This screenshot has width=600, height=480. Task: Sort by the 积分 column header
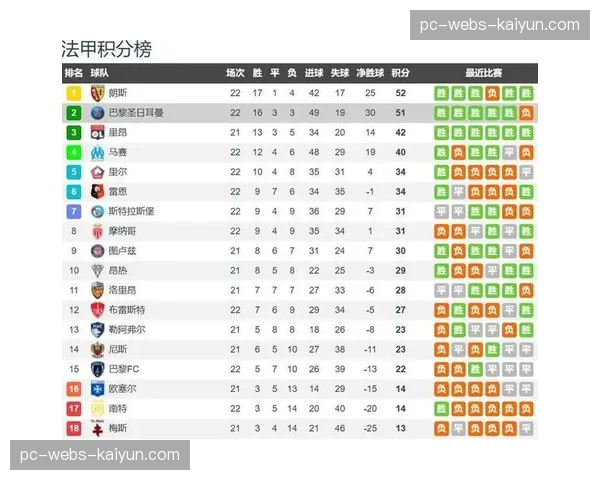click(x=400, y=73)
